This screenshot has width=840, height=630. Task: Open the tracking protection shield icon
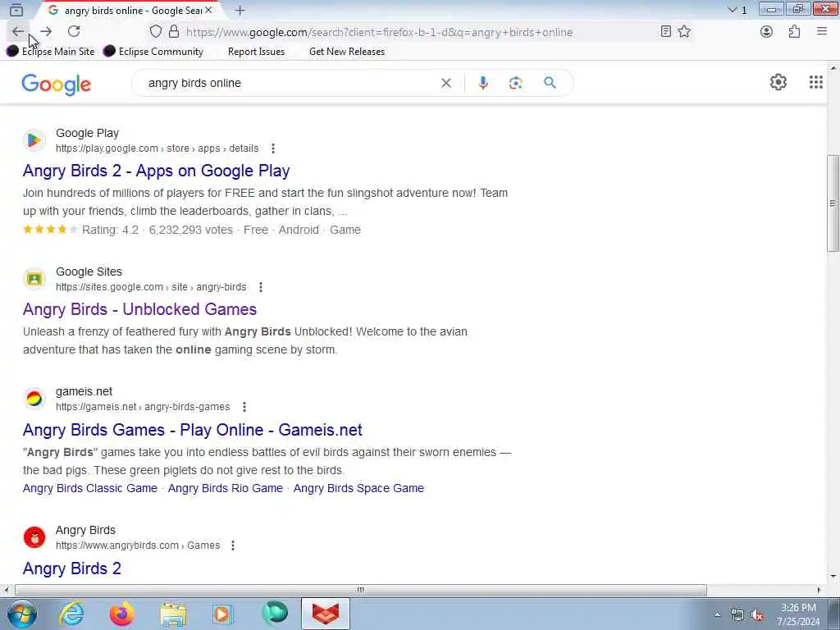pos(155,32)
